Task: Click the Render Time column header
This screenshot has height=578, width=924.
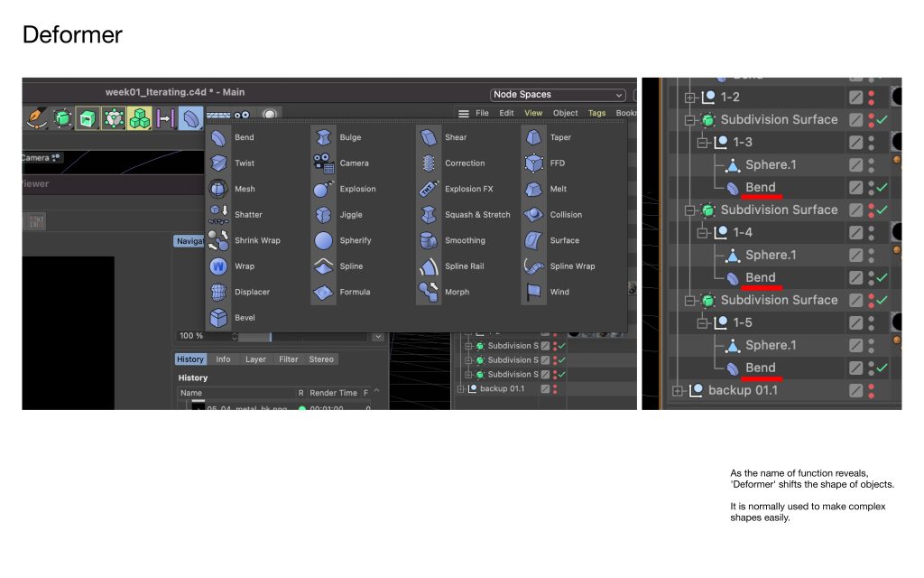Action: [335, 393]
